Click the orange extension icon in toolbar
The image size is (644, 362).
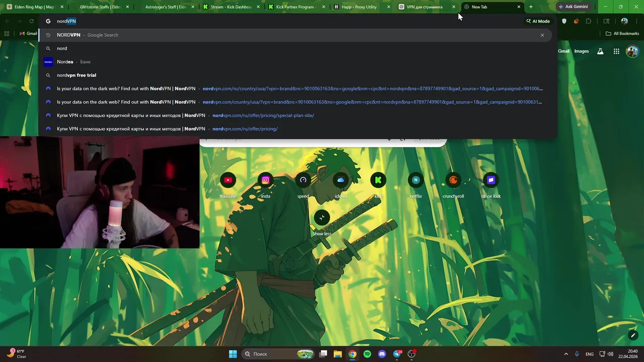[x=576, y=21]
